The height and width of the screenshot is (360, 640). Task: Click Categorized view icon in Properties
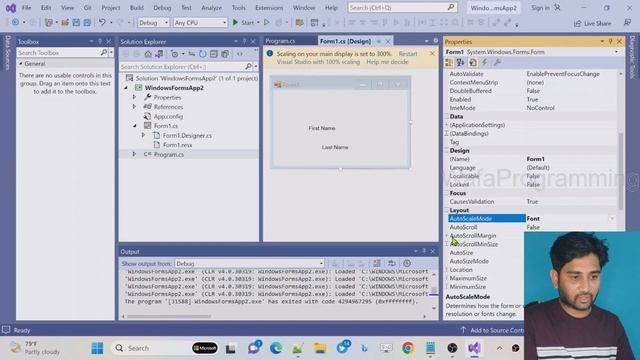click(x=449, y=62)
